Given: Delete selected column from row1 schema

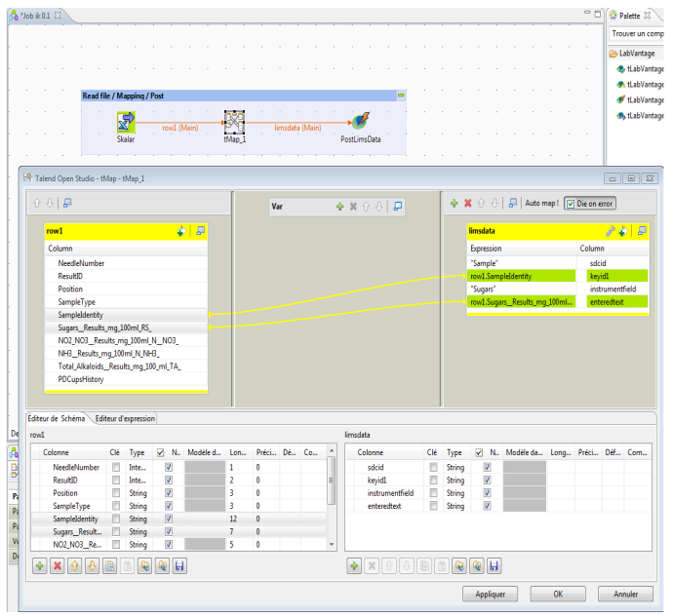Looking at the screenshot, I should 58,566.
